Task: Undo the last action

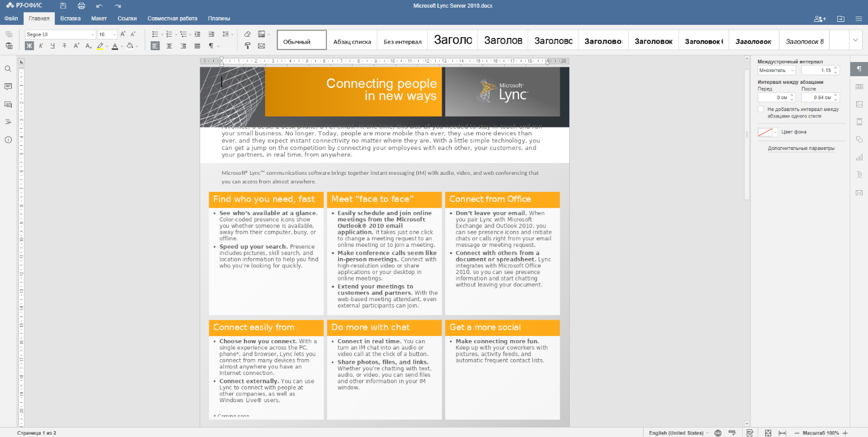Action: (99, 5)
